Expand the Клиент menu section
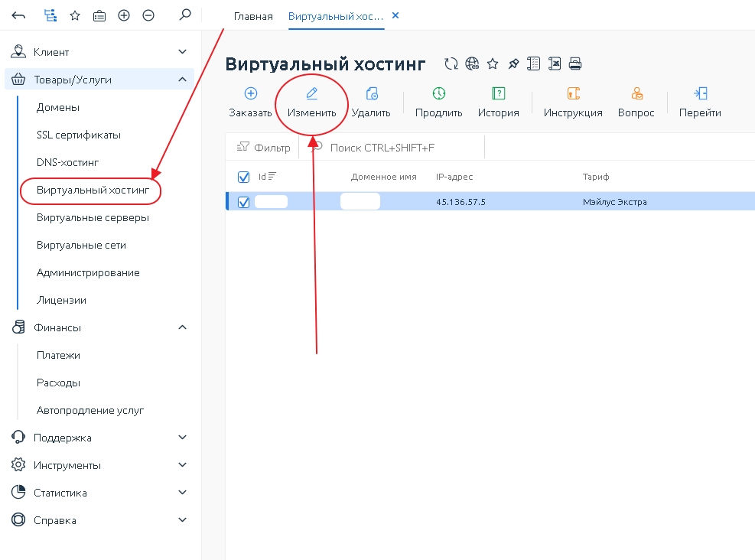The height and width of the screenshot is (560, 755). click(x=183, y=51)
